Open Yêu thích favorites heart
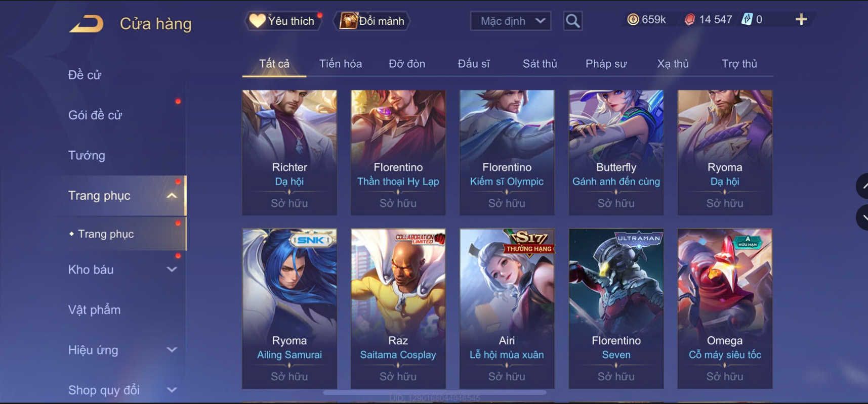This screenshot has width=868, height=404. [284, 21]
